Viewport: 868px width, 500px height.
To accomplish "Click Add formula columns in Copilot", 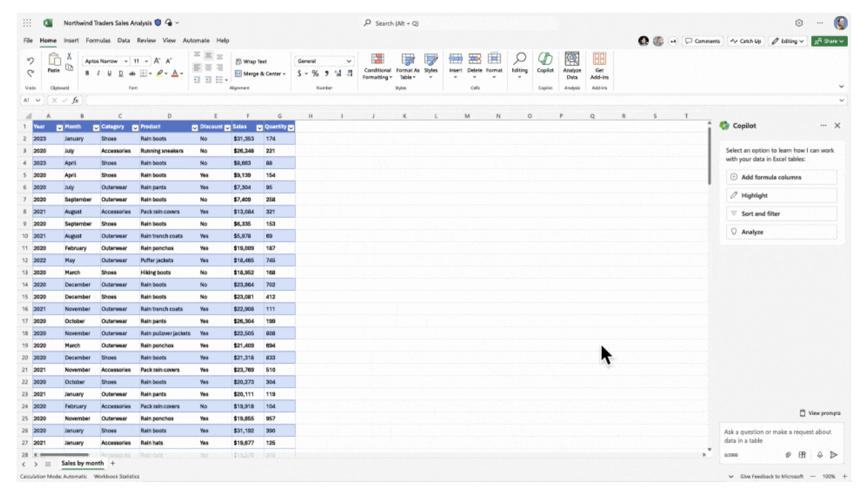I will (x=781, y=177).
